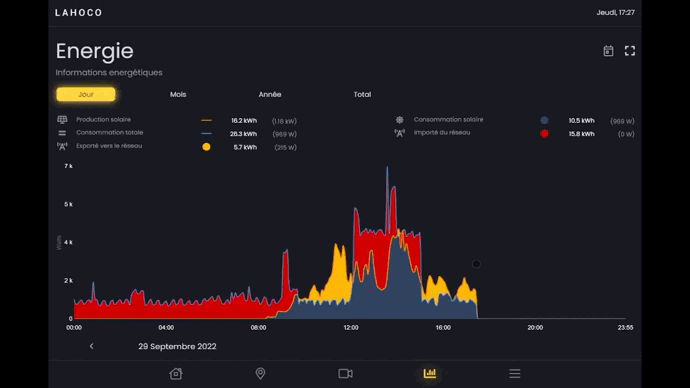The height and width of the screenshot is (388, 690).
Task: Open the calendar date picker icon
Action: (608, 51)
